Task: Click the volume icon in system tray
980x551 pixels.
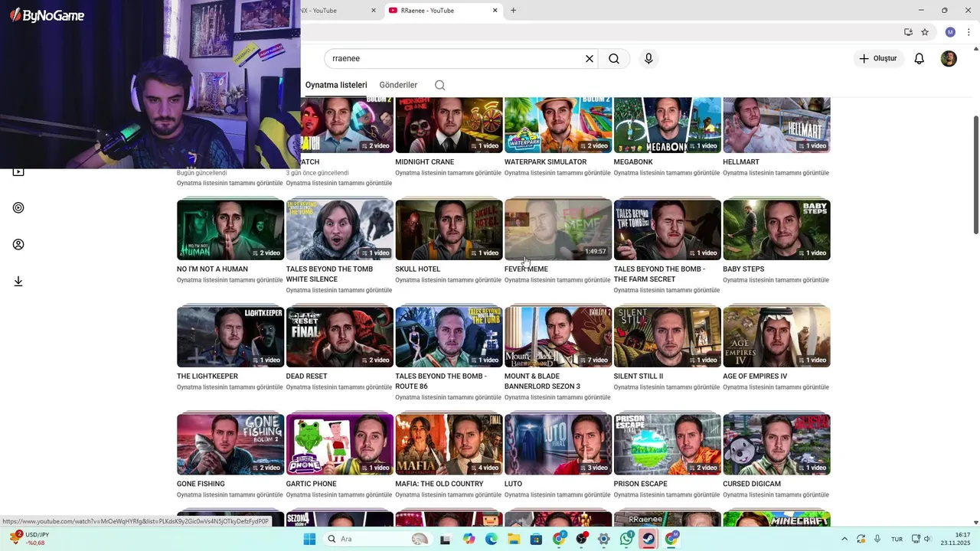Action: pos(928,539)
